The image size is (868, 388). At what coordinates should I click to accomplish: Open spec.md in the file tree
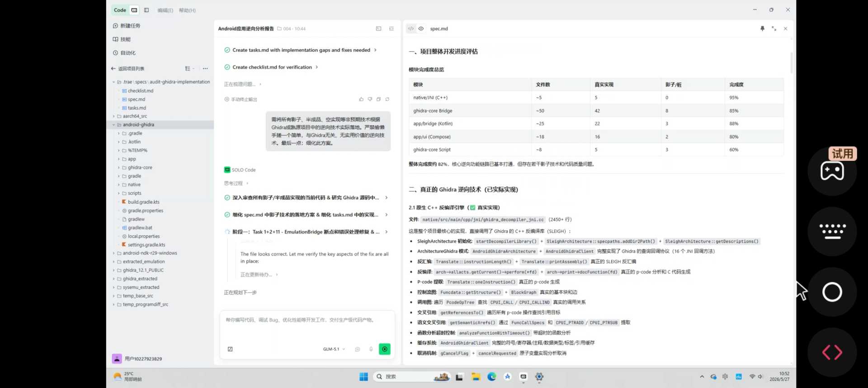coord(137,99)
